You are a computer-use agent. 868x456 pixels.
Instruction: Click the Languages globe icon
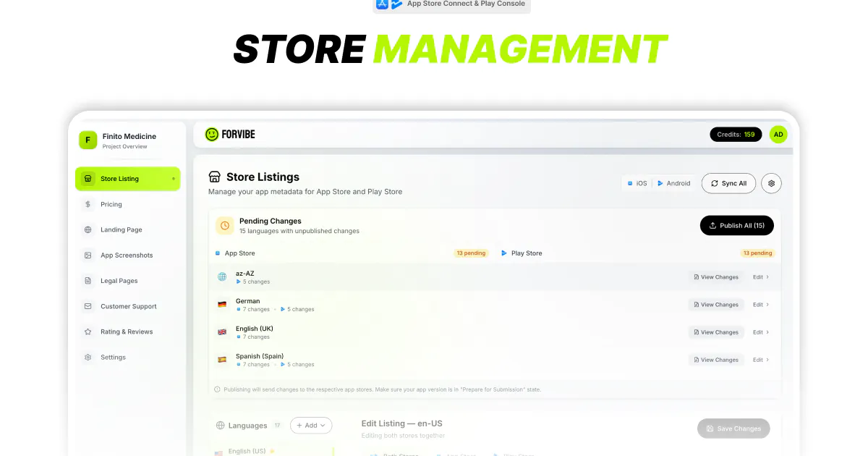(220, 426)
